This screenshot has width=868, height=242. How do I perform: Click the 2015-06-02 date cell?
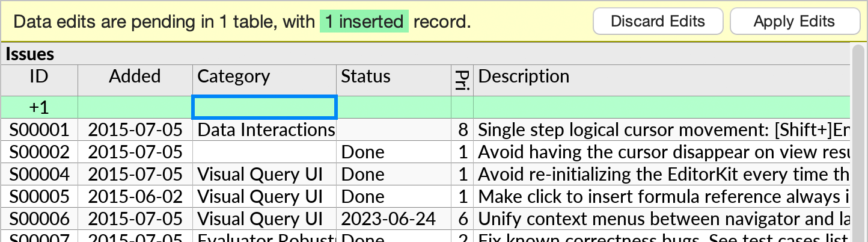pos(135,197)
